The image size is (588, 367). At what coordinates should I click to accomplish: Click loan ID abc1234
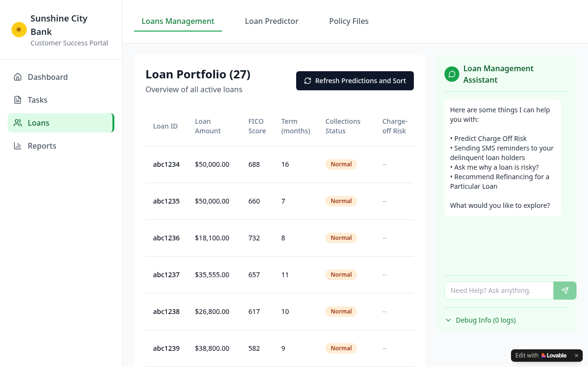pos(166,164)
